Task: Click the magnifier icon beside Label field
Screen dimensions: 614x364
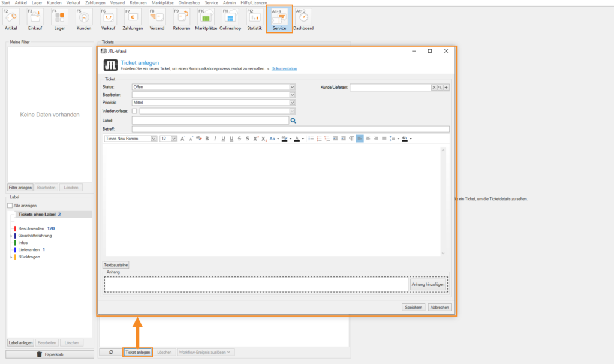Action: pyautogui.click(x=293, y=121)
